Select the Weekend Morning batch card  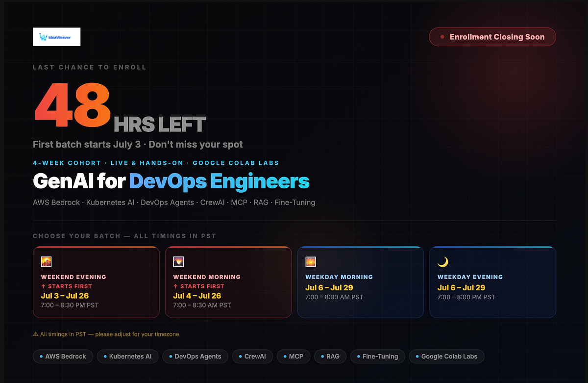(x=228, y=282)
